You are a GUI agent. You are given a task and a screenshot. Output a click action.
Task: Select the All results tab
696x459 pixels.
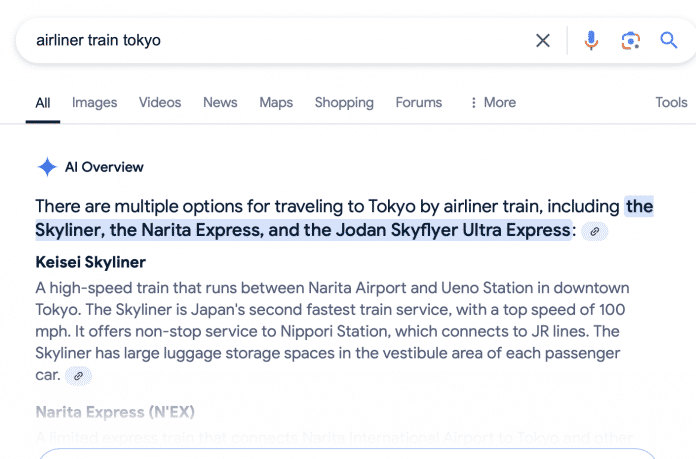[x=43, y=102]
